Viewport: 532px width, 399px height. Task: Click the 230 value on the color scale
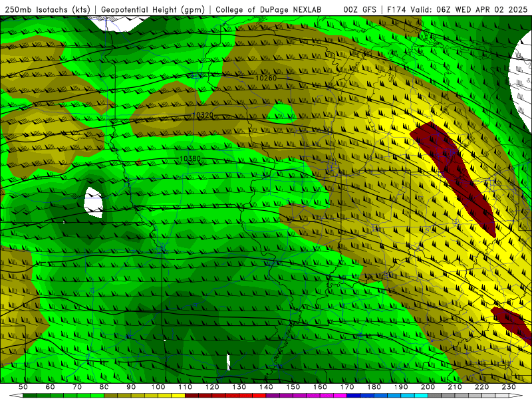[x=509, y=387]
